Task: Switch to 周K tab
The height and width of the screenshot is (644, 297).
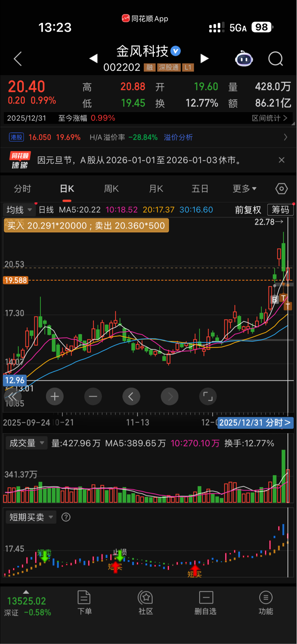Action: pyautogui.click(x=111, y=188)
